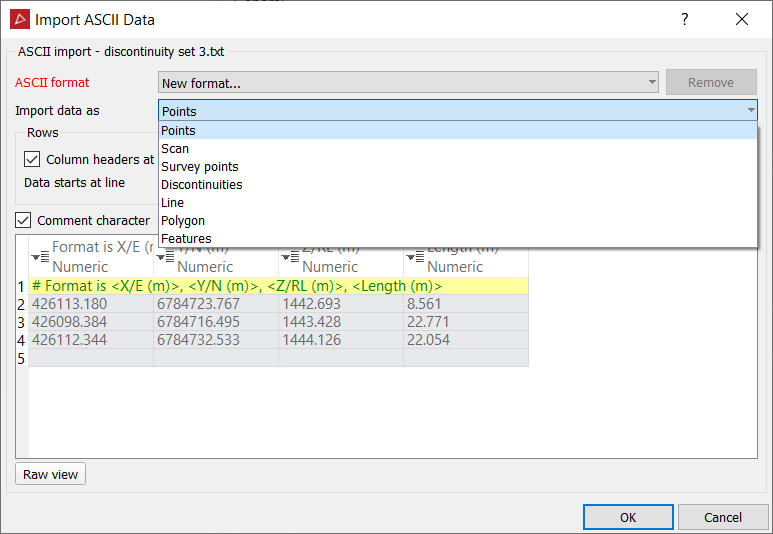This screenshot has height=534, width=773.
Task: Collapse the Import data as dropdown
Action: click(x=750, y=111)
